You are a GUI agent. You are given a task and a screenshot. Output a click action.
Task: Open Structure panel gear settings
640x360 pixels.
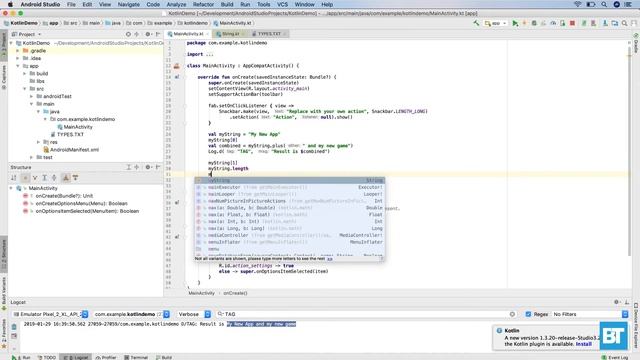tap(148, 167)
